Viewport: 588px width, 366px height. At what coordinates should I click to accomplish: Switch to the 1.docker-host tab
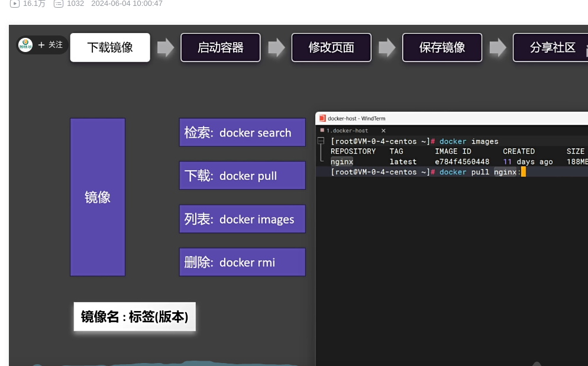pyautogui.click(x=347, y=131)
